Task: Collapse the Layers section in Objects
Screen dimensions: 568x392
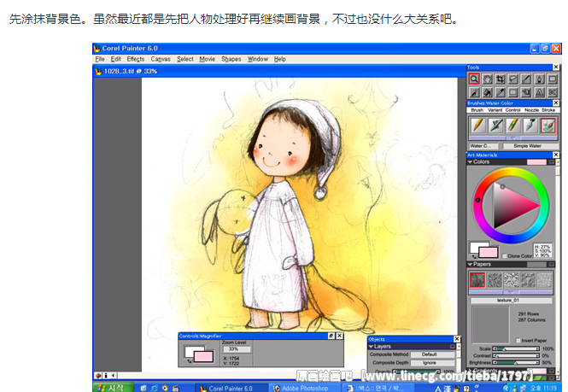Action: 371,347
